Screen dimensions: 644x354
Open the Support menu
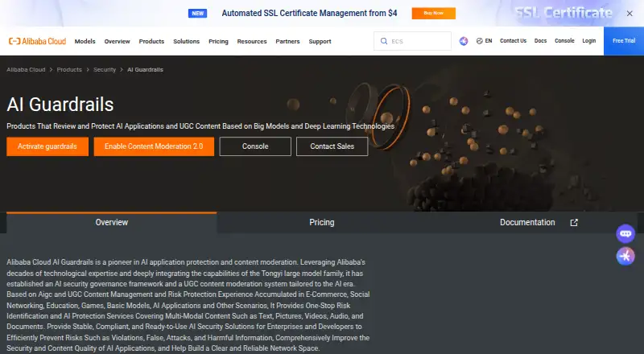320,42
